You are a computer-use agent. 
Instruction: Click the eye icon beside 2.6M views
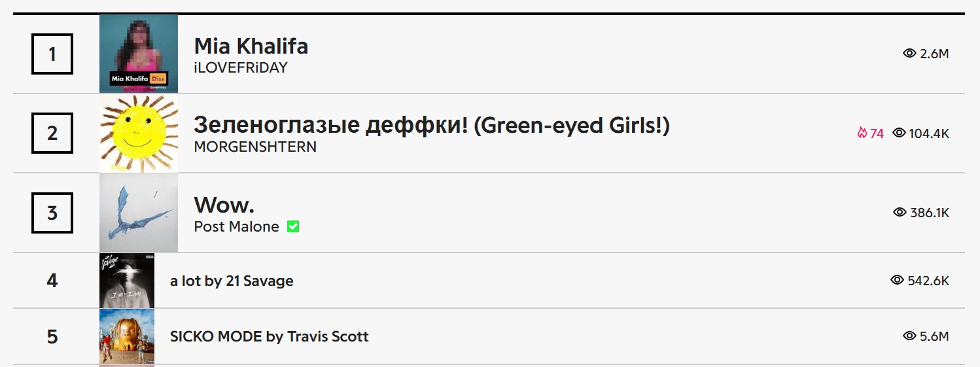[909, 54]
